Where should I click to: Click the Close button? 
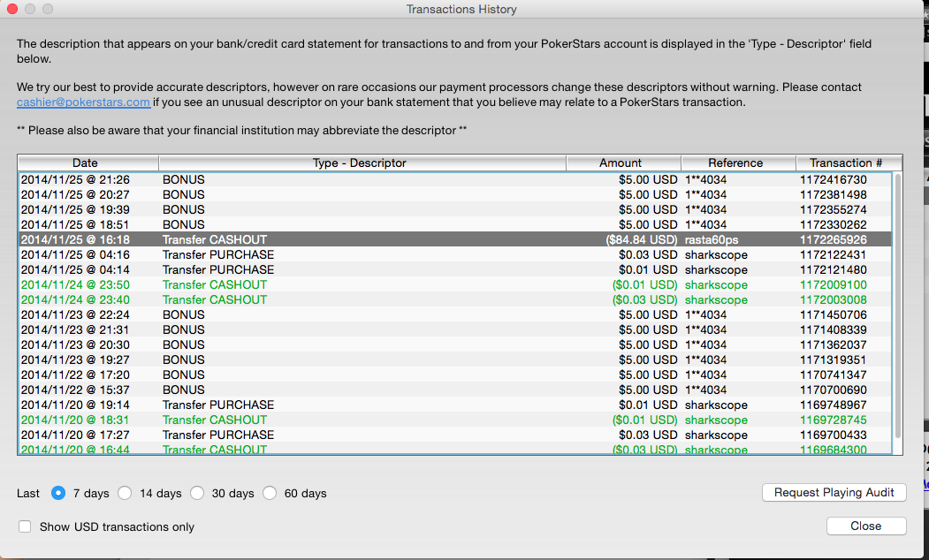[865, 526]
